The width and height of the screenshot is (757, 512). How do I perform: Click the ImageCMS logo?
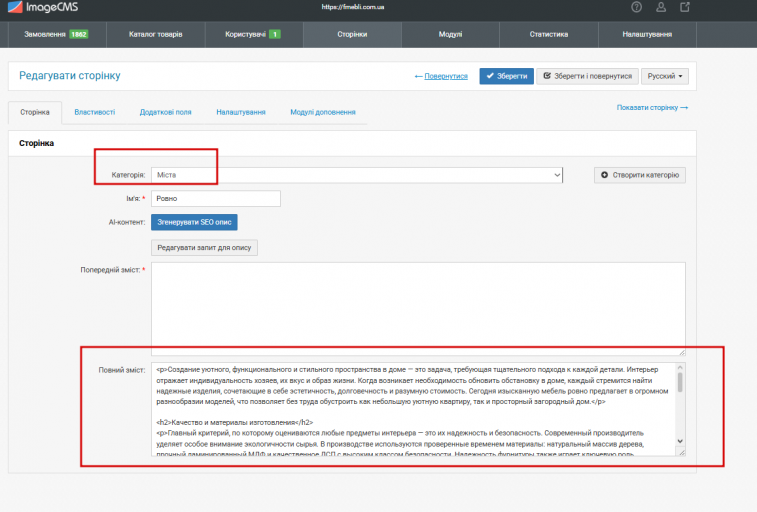coord(43,7)
